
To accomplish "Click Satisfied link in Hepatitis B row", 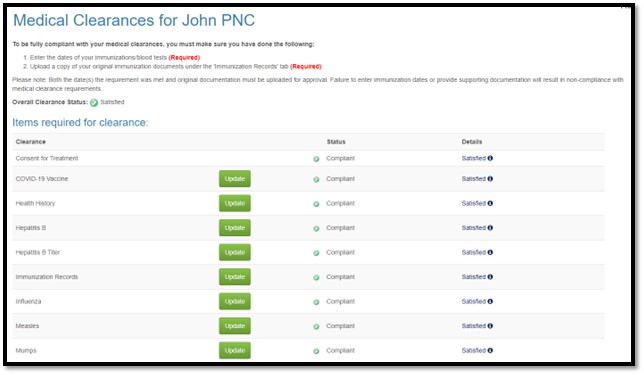I will (x=474, y=228).
